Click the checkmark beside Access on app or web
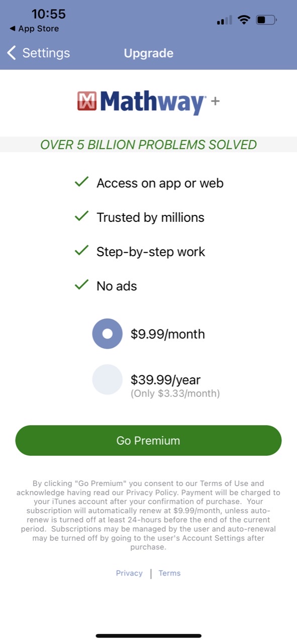The width and height of the screenshot is (297, 644). pos(81,183)
